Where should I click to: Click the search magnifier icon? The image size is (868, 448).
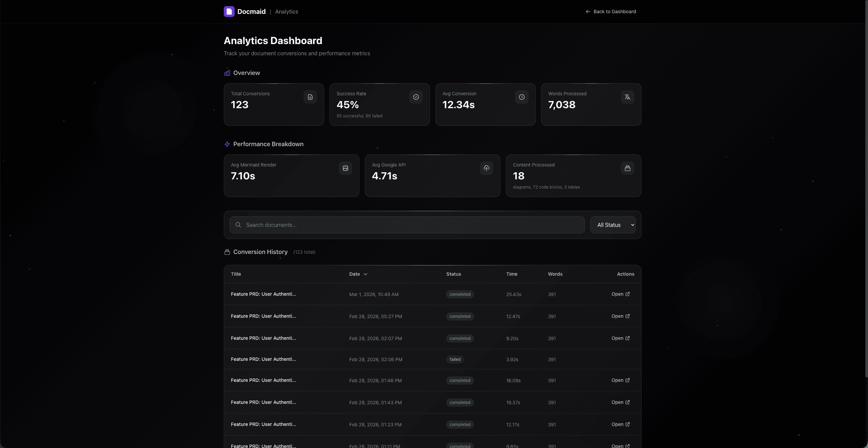click(239, 225)
